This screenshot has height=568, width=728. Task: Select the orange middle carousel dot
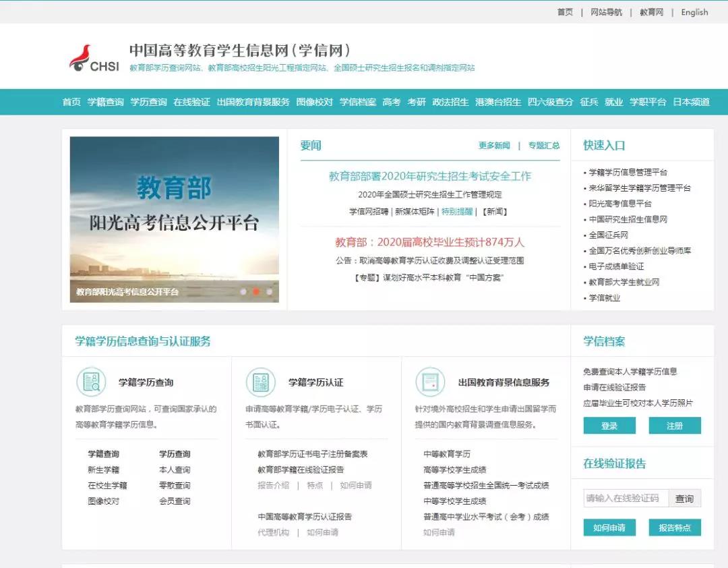pyautogui.click(x=255, y=291)
